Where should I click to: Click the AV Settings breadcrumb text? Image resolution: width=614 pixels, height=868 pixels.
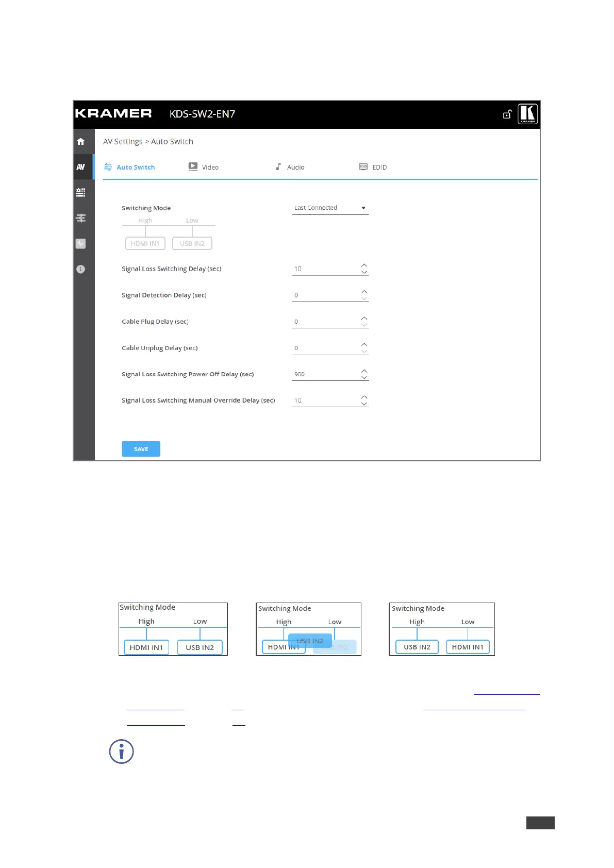tap(123, 142)
